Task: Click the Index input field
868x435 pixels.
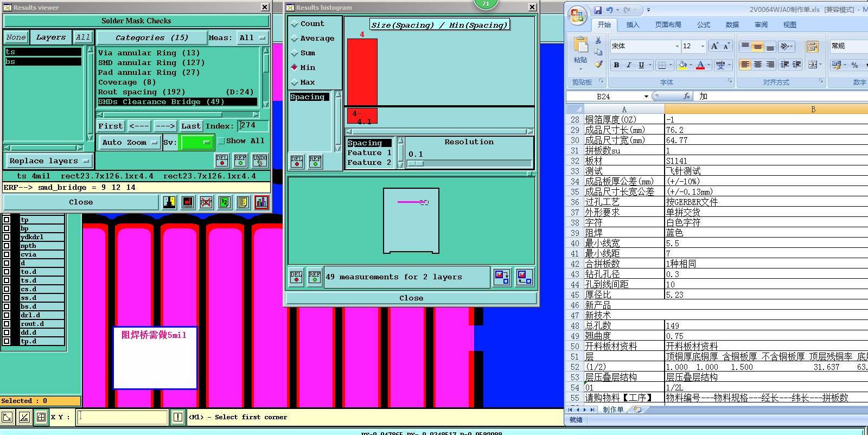Action: pos(253,125)
